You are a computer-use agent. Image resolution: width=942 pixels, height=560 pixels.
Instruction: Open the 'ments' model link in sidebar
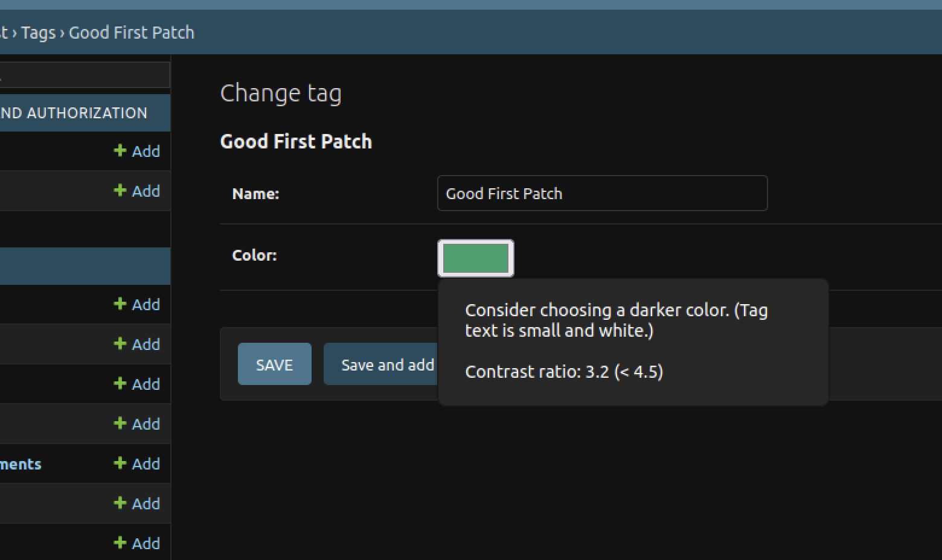(x=21, y=464)
